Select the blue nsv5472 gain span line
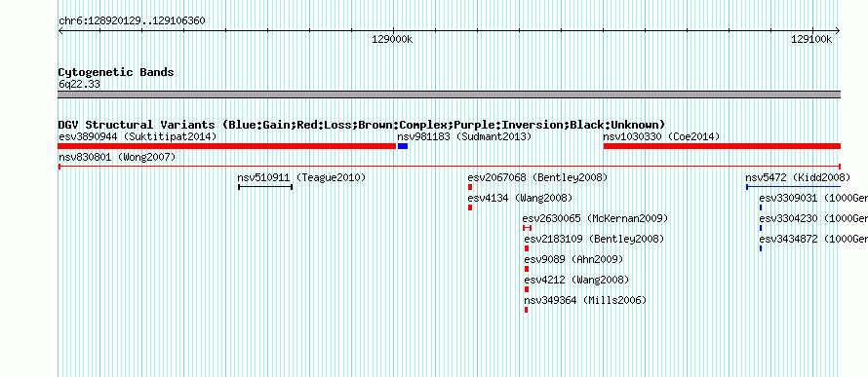 point(793,187)
